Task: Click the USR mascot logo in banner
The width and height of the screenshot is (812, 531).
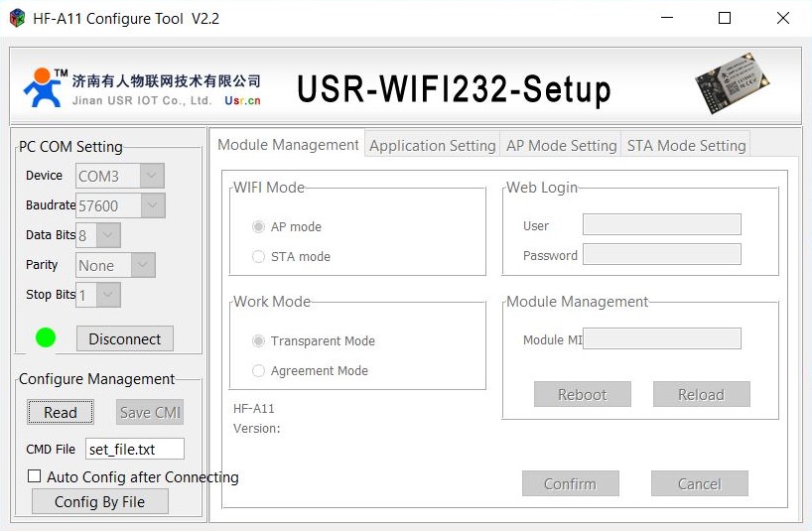Action: 44,87
